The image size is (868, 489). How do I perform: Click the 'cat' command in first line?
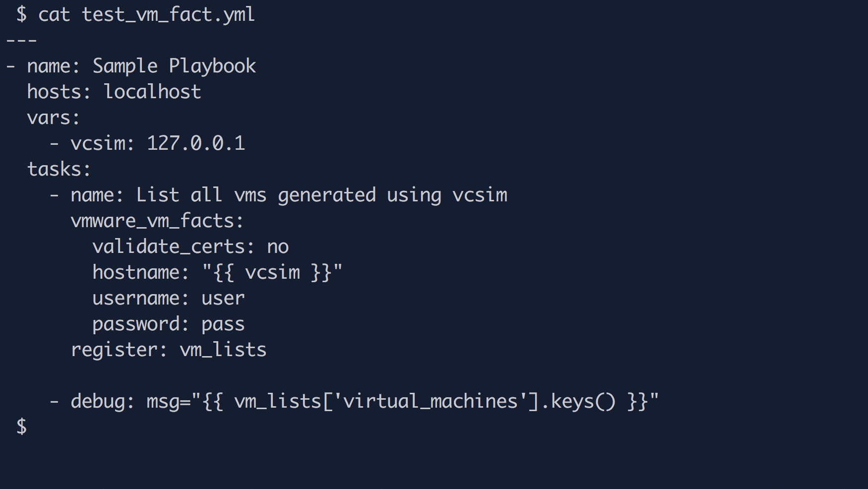(x=54, y=15)
